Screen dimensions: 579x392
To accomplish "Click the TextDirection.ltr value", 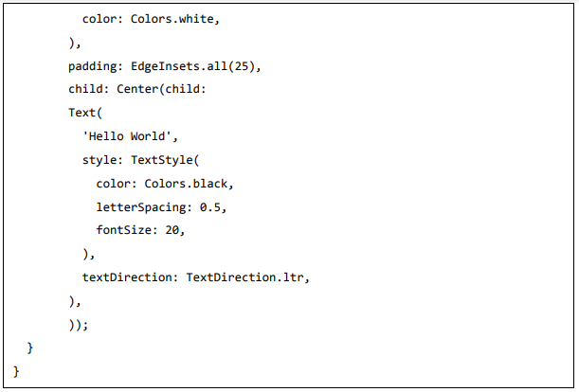I will click(x=247, y=276).
